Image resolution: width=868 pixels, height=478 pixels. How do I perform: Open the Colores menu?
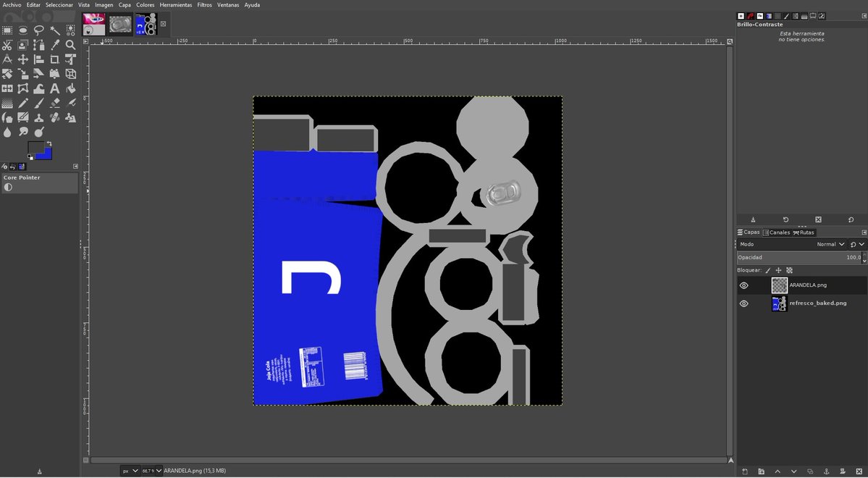point(145,5)
